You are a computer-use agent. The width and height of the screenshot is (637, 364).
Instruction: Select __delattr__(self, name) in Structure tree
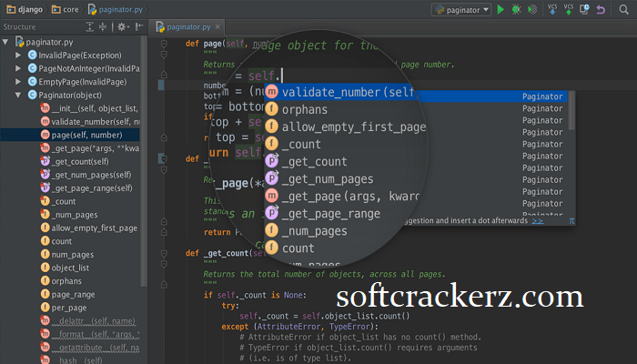pos(87,321)
